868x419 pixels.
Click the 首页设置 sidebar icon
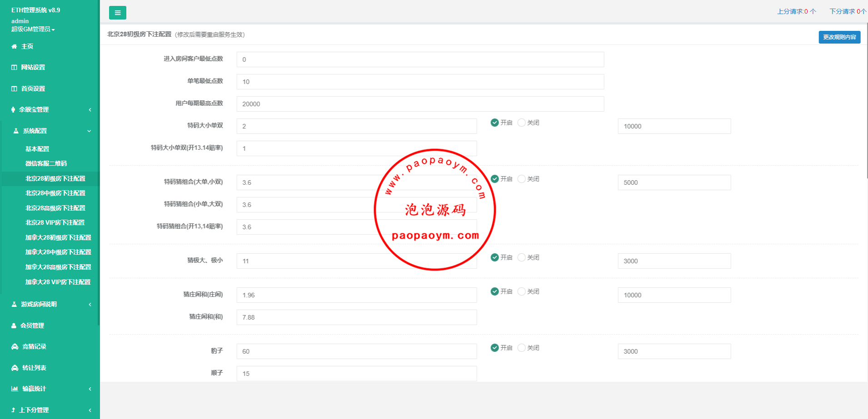coord(14,89)
